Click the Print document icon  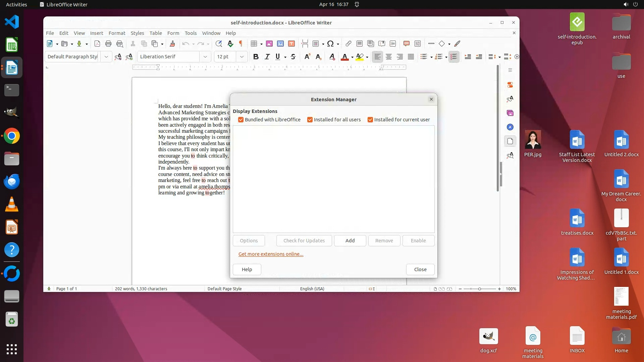[x=108, y=44]
